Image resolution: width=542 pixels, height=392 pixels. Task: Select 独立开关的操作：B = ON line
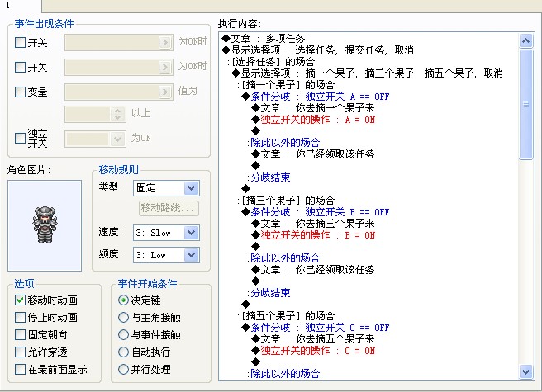(x=313, y=235)
